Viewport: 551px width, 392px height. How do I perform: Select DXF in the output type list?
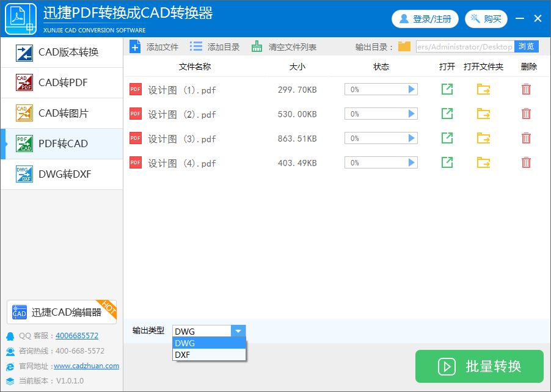point(209,355)
